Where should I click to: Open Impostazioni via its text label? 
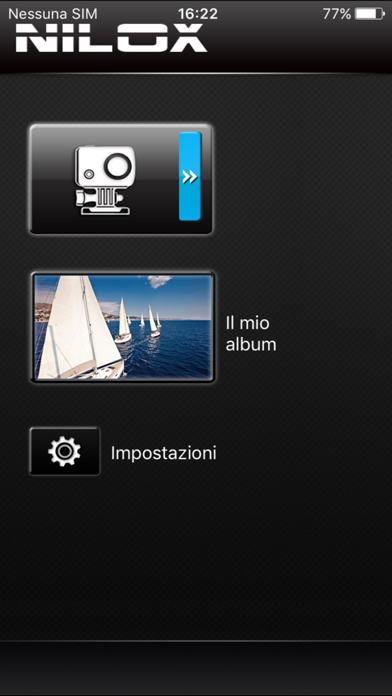click(163, 453)
